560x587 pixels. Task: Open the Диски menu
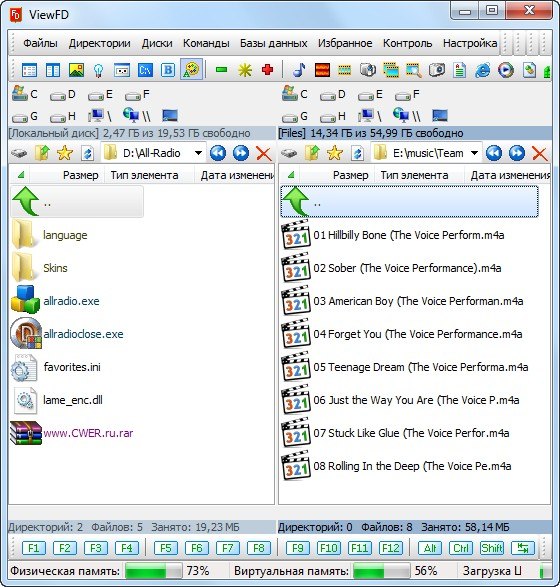coord(157,43)
